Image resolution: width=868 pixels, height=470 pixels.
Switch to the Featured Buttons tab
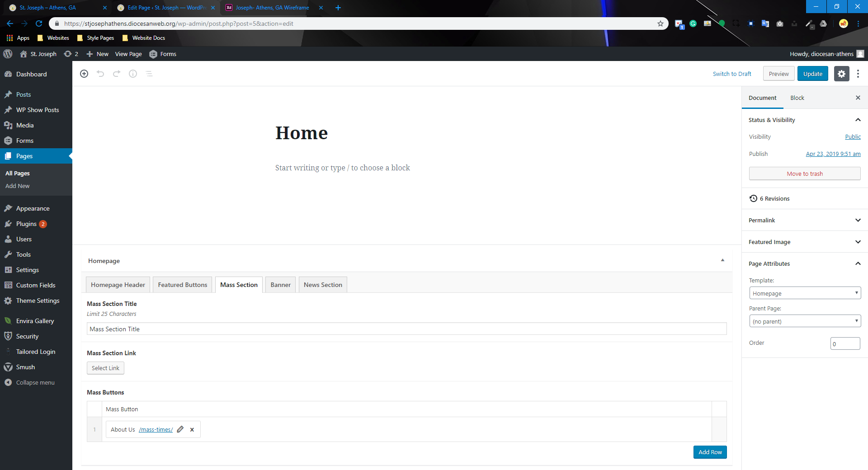pos(183,285)
